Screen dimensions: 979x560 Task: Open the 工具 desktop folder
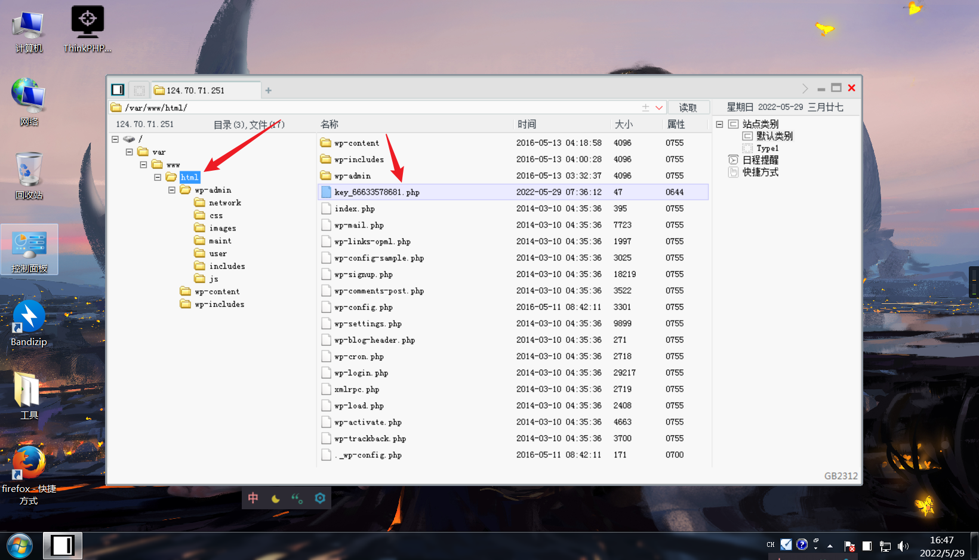pos(29,396)
